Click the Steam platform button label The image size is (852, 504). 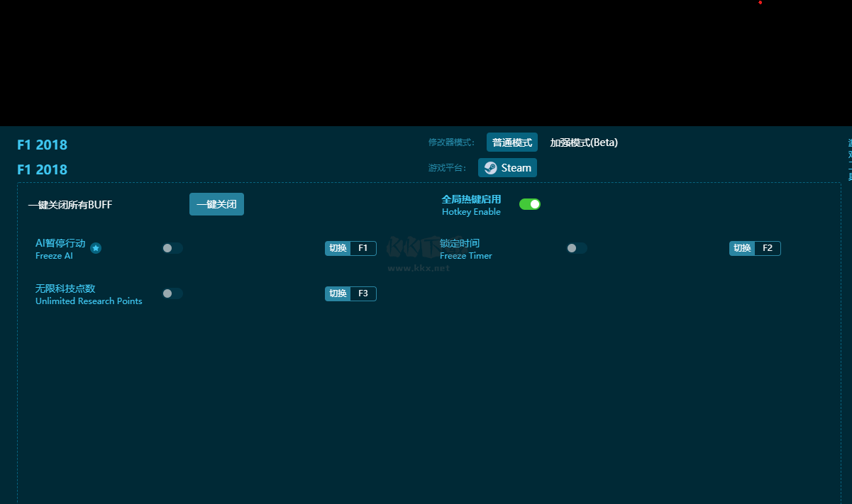pyautogui.click(x=516, y=168)
